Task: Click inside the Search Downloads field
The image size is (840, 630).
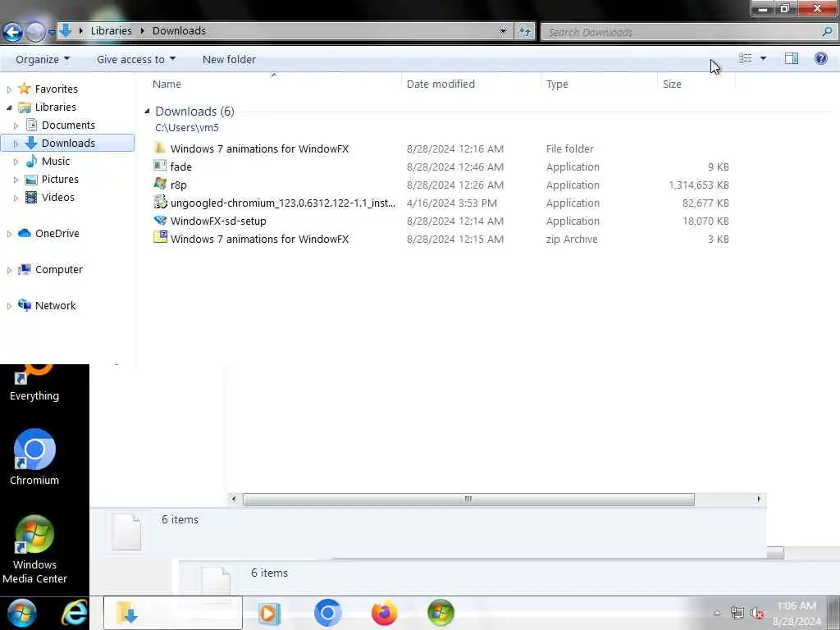Action: point(680,32)
